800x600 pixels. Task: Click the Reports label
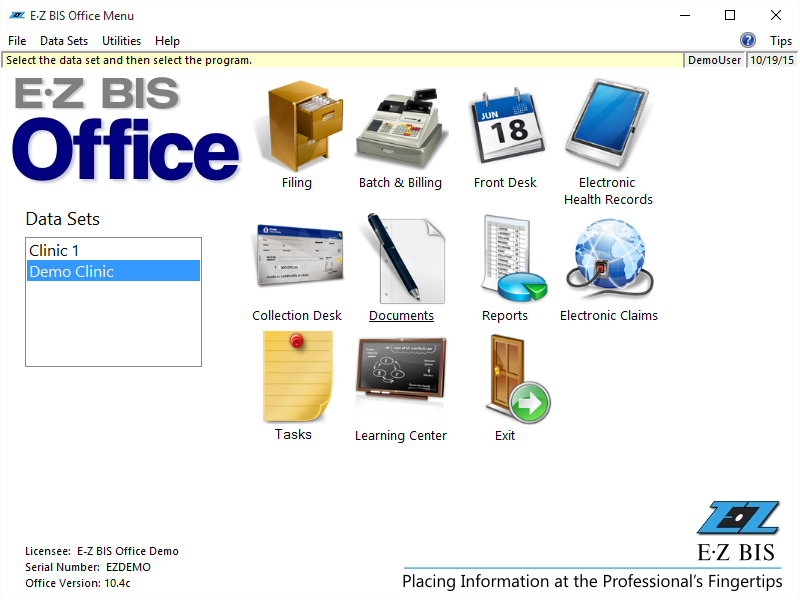505,316
